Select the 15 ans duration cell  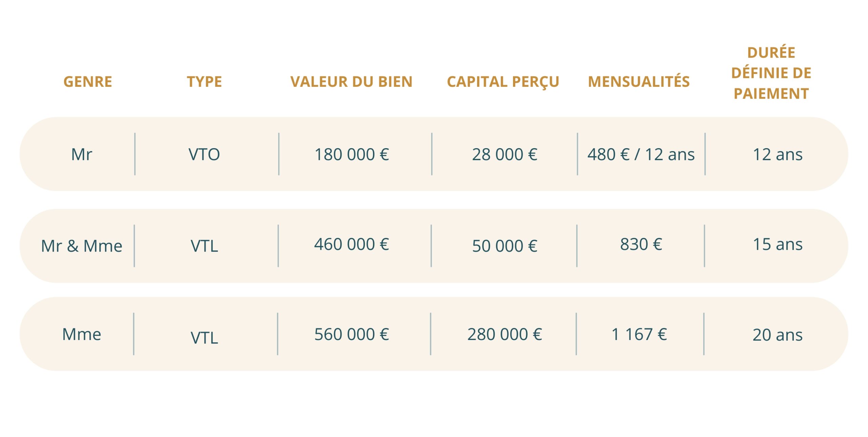(777, 244)
